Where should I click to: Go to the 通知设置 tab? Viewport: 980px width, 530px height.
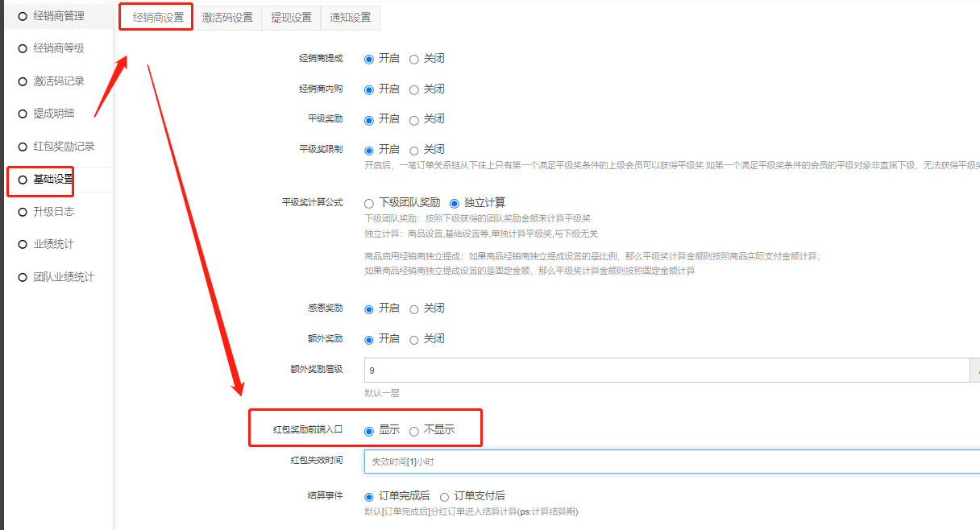[x=351, y=18]
